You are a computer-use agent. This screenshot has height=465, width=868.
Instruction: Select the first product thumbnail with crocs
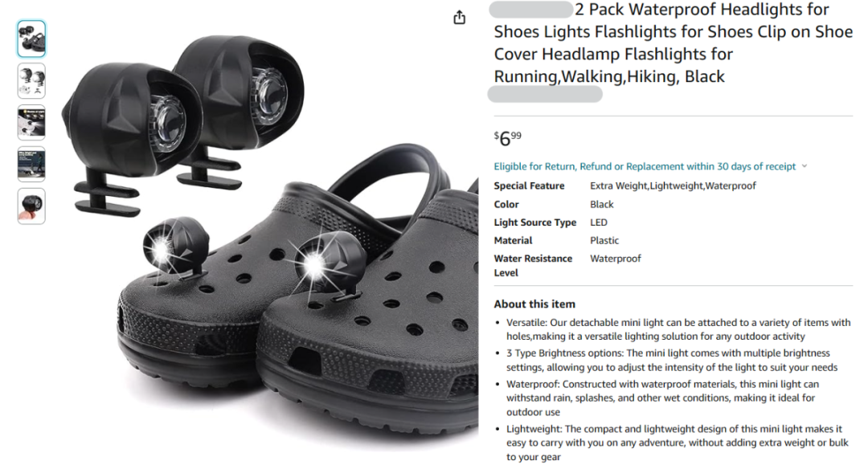coord(31,39)
